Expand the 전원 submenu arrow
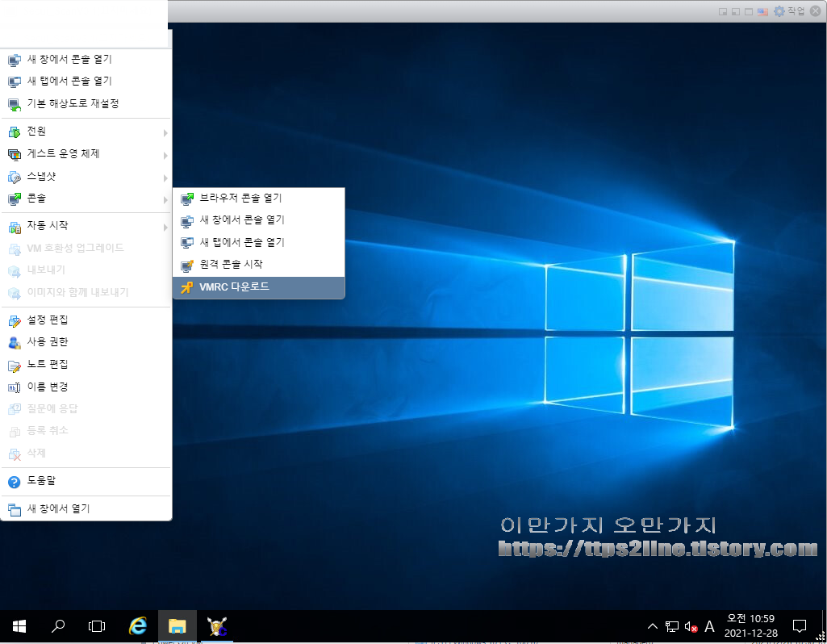This screenshot has height=644, width=827. pyautogui.click(x=165, y=133)
